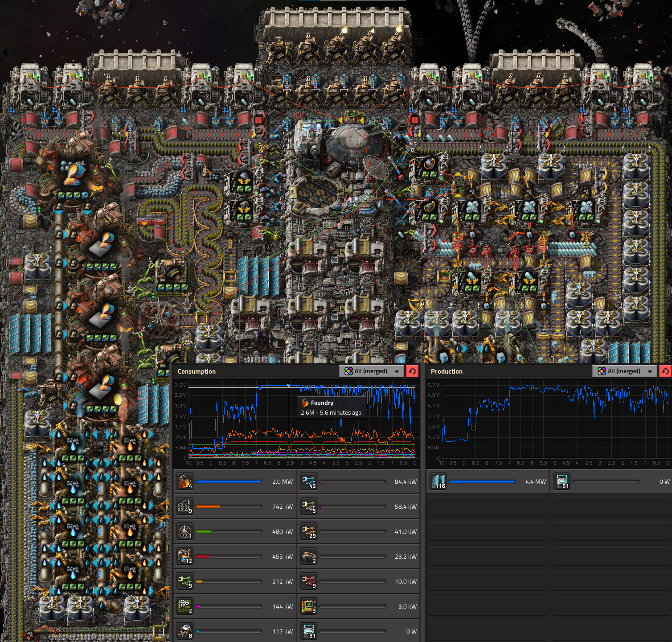Click the 2.0 MW consumption value
Viewport: 672px width, 642px height.
click(x=283, y=481)
